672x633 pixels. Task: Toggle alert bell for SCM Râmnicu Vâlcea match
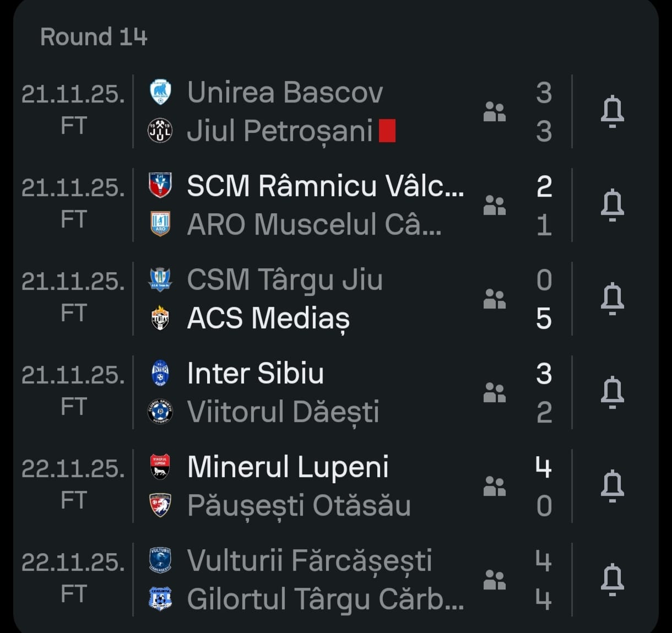click(x=611, y=205)
